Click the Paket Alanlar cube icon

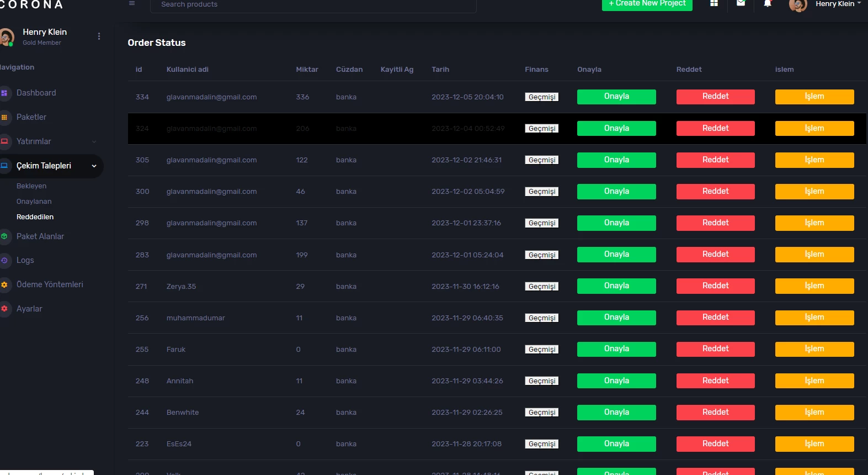pos(4,236)
